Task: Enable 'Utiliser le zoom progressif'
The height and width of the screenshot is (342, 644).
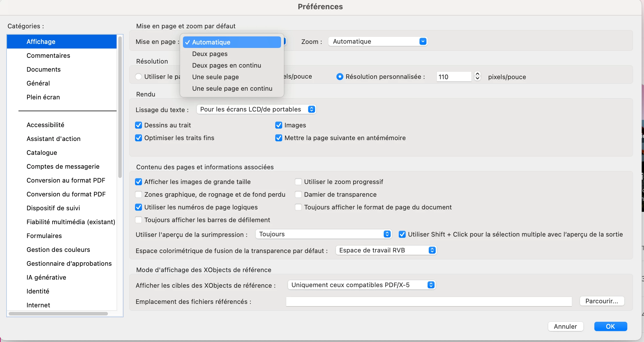Action: [298, 182]
